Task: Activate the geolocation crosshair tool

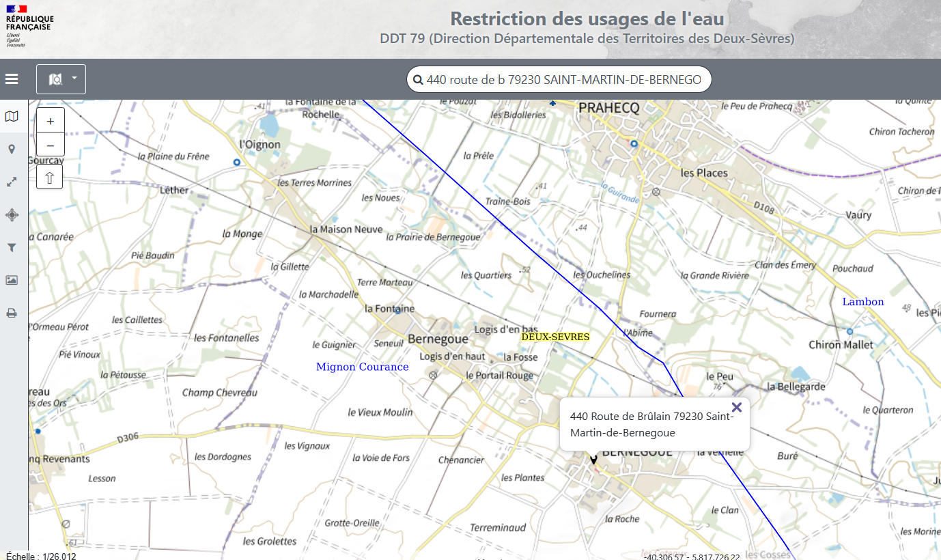Action: click(x=12, y=215)
